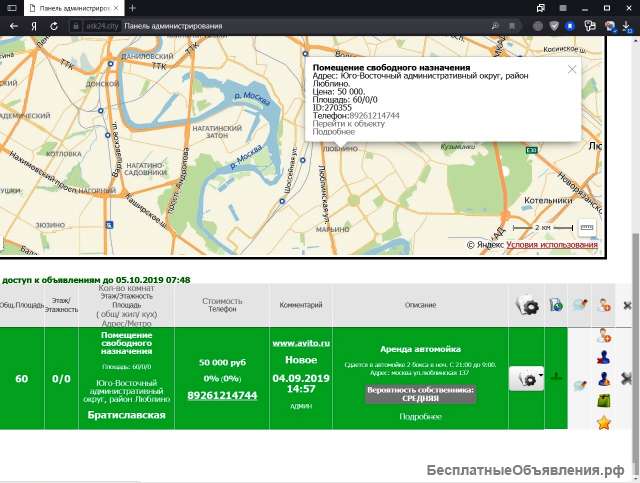Click the www.avito.ru source link

pos(301,343)
